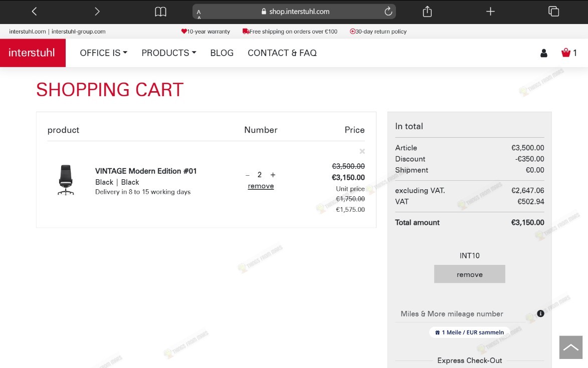Viewport: 588px width, 368px height.
Task: Select the Total amount €3,150.00 value
Action: pos(527,222)
